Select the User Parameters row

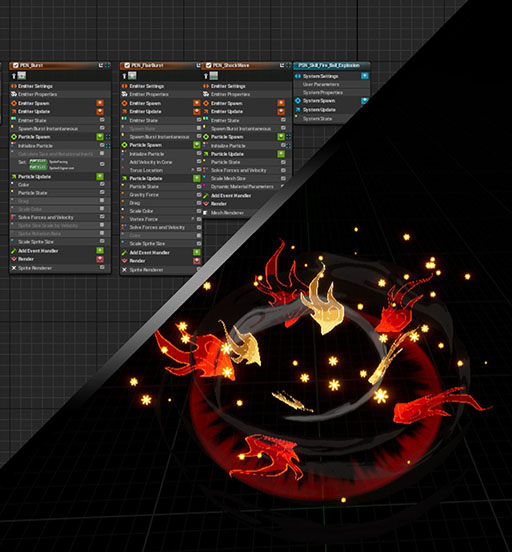tap(331, 84)
